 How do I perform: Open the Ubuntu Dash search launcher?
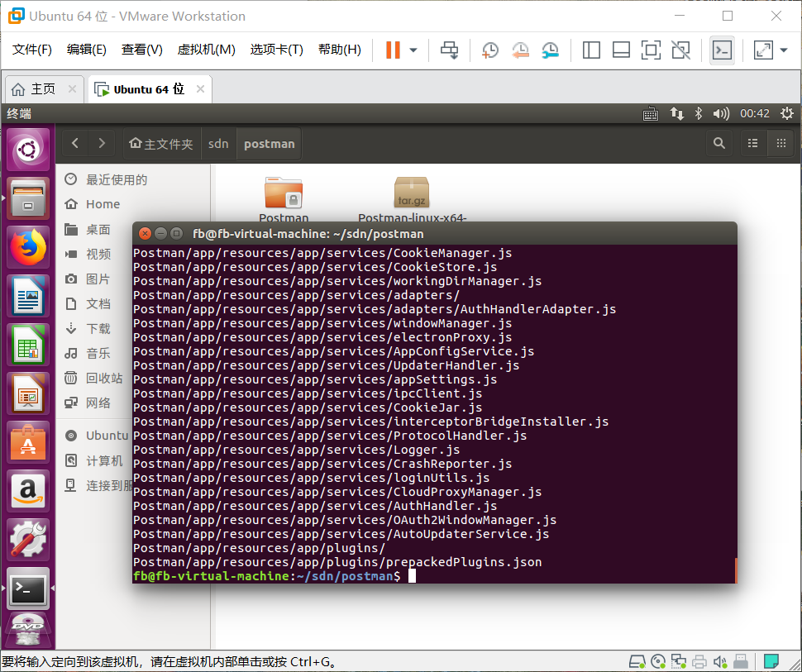[28, 150]
